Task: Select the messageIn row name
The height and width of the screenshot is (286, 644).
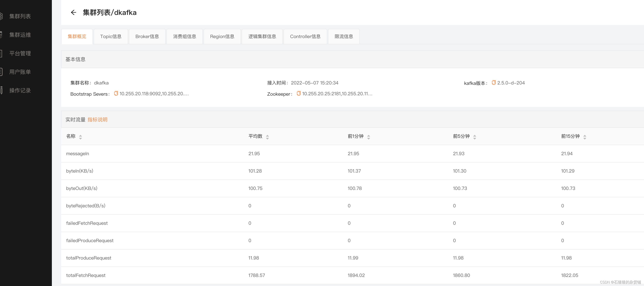Action: click(x=77, y=154)
